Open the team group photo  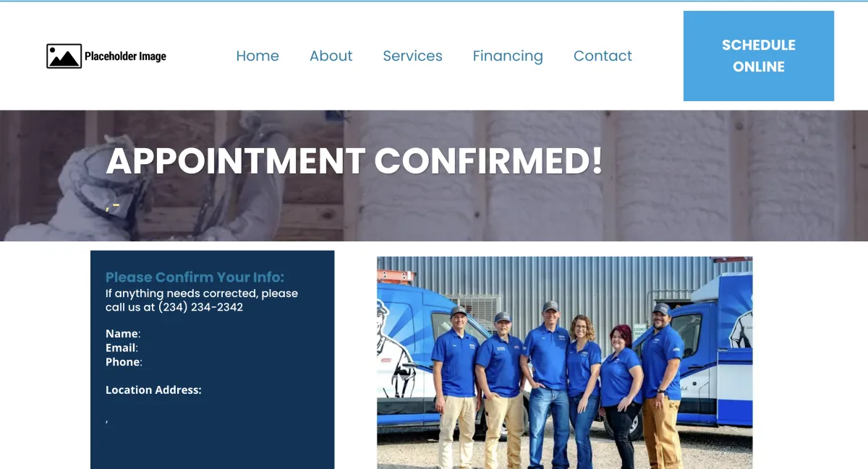tap(565, 363)
